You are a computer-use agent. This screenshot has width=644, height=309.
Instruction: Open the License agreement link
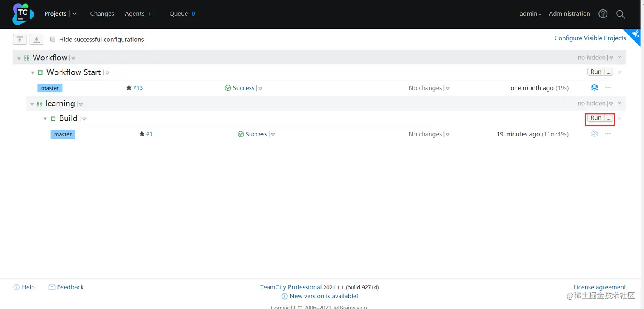coord(600,287)
